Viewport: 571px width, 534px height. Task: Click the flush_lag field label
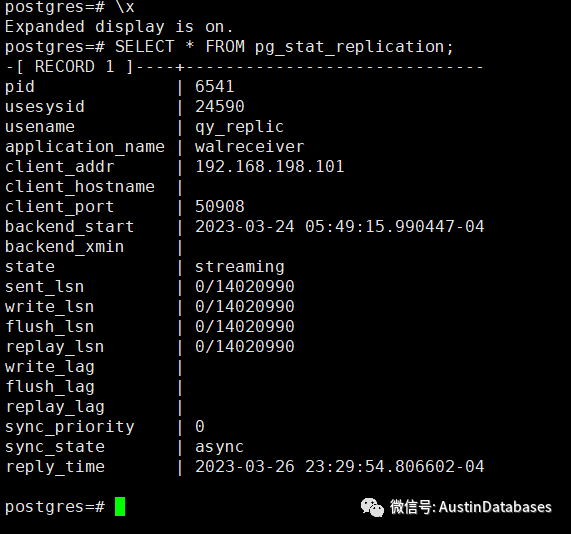50,388
